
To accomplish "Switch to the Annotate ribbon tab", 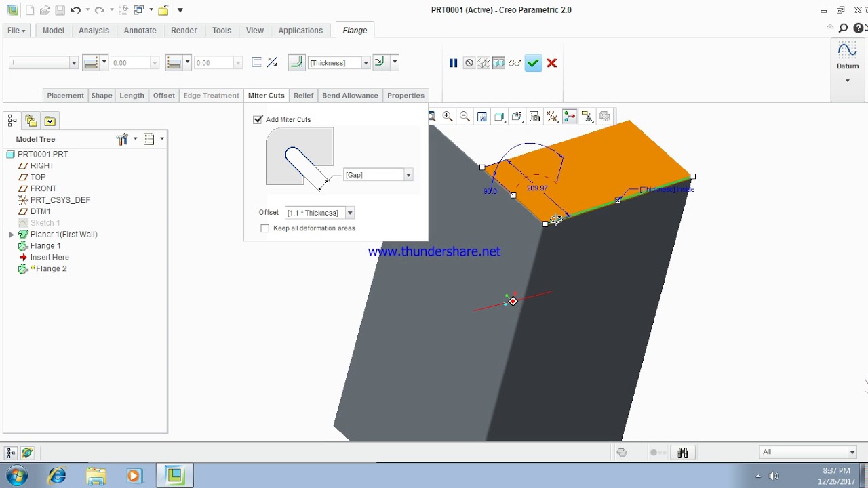I will 140,30.
